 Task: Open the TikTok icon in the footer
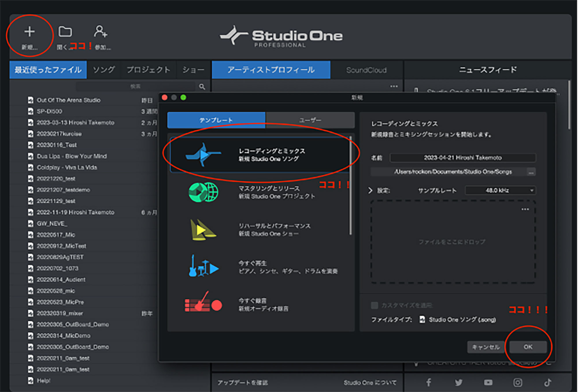point(548,382)
